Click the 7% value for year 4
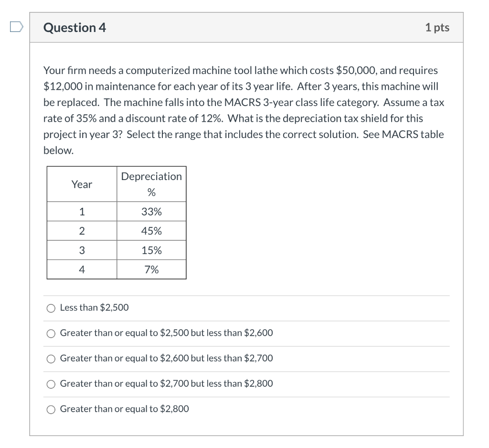489x448 pixels. [151, 269]
